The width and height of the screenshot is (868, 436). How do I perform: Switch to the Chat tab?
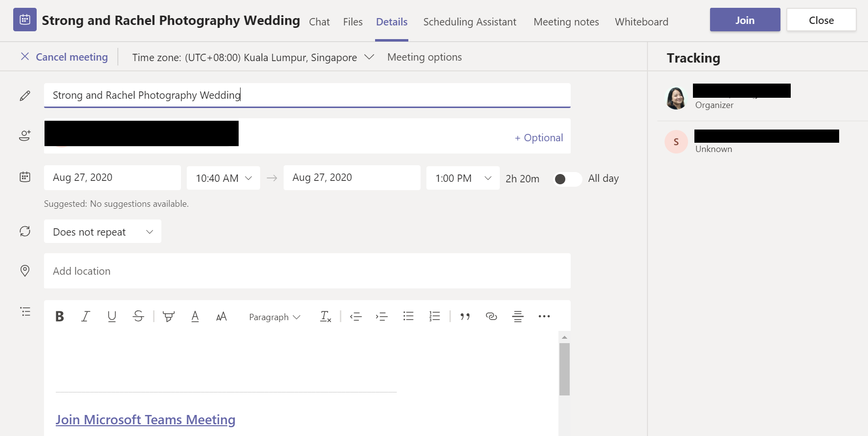point(319,22)
